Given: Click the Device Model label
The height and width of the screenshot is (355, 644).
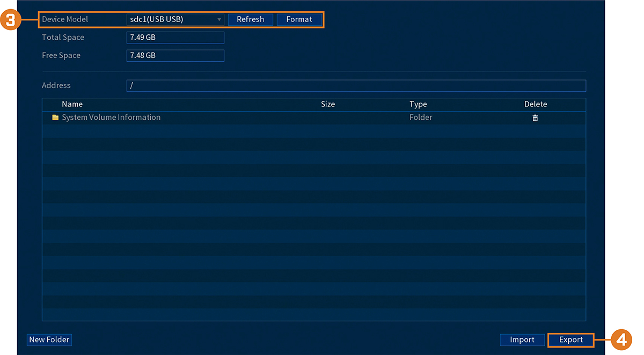Looking at the screenshot, I should [x=65, y=19].
